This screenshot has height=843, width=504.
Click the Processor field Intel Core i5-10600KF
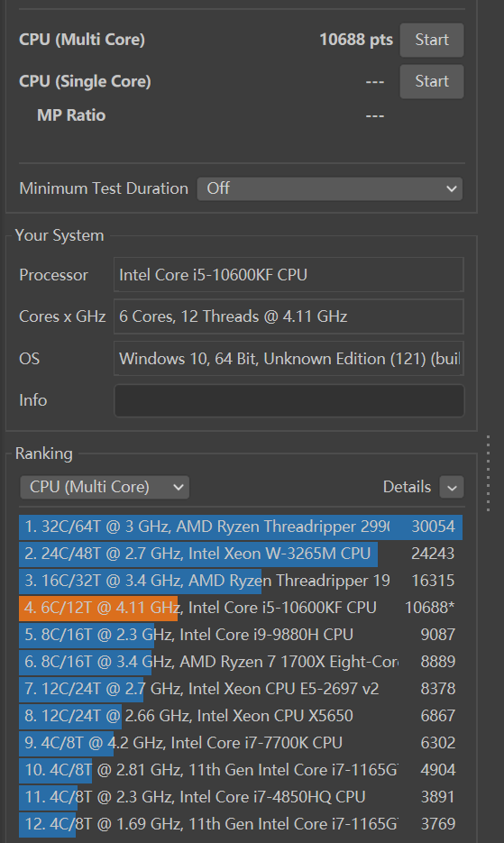[x=289, y=275]
